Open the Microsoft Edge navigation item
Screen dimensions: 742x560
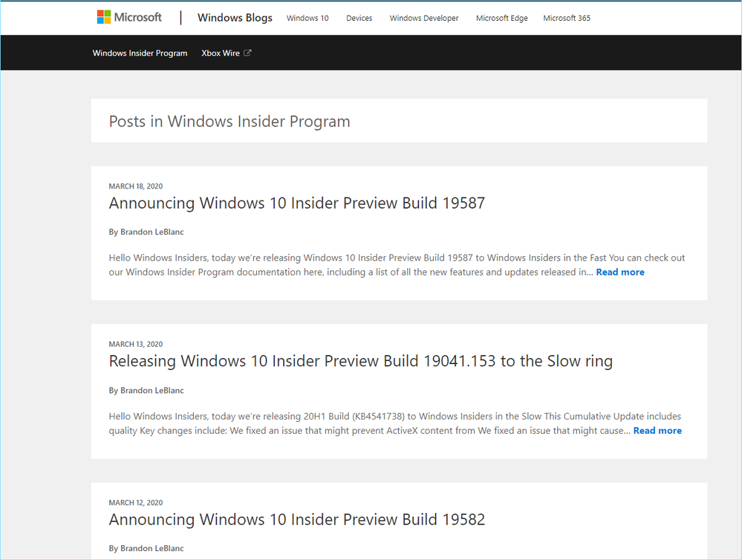502,18
